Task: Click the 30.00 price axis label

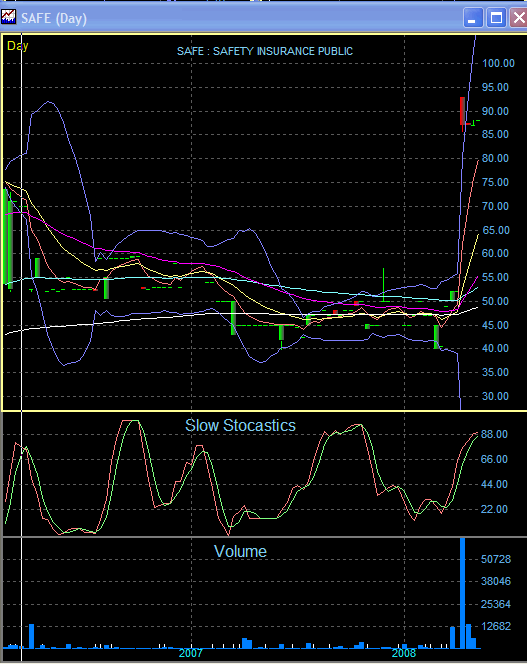Action: pyautogui.click(x=495, y=396)
